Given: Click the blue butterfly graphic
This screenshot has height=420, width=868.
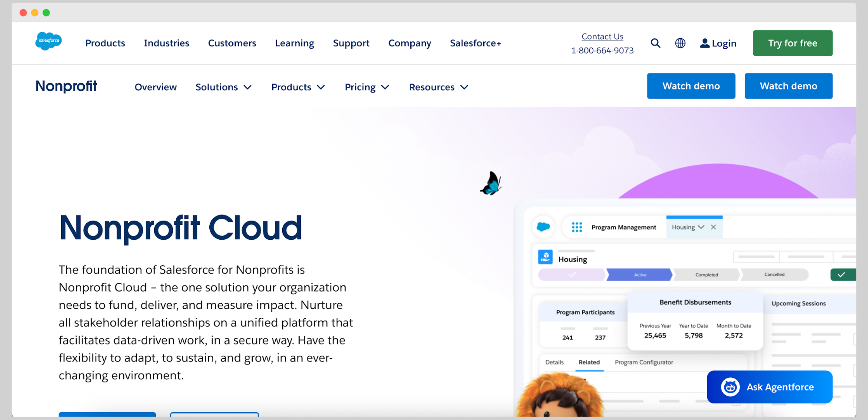Looking at the screenshot, I should coord(491,183).
